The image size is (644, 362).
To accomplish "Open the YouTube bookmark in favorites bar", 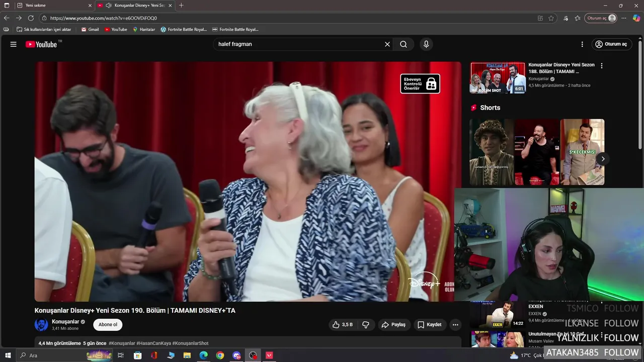I will [116, 30].
